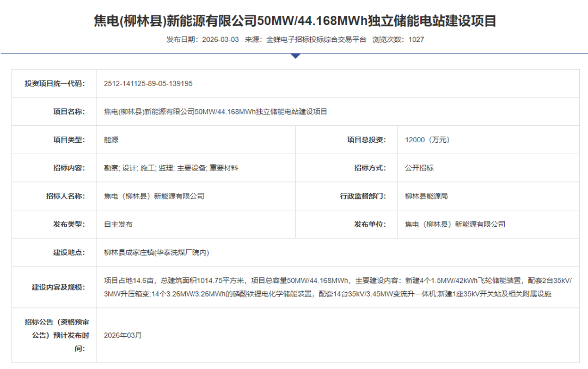
Task: Click the 浏览次数 1027 view count
Action: click(398, 40)
